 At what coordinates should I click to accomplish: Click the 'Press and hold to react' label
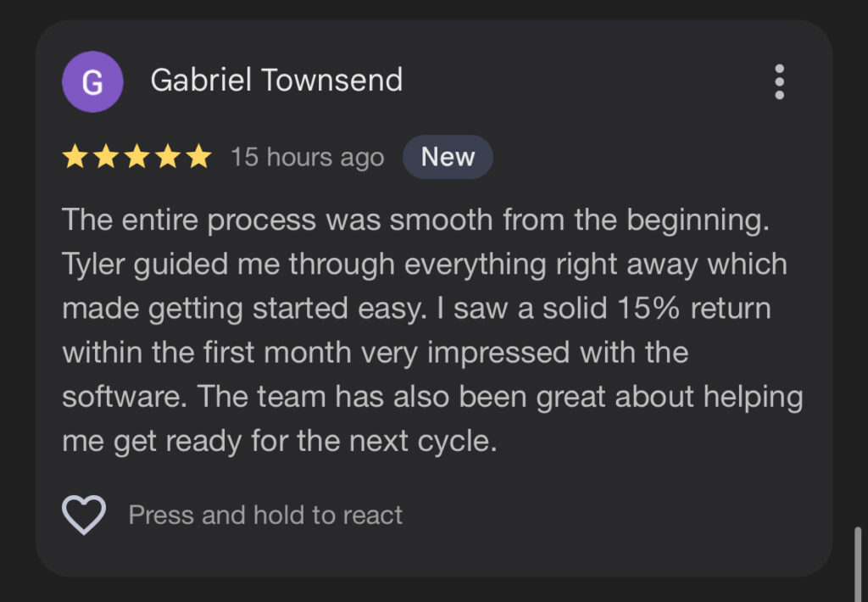pos(265,515)
